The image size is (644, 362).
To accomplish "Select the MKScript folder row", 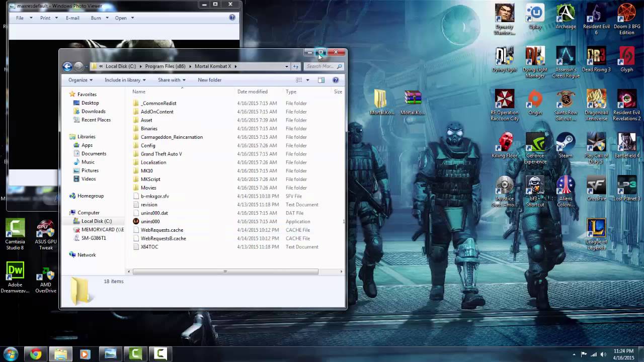I will (150, 179).
